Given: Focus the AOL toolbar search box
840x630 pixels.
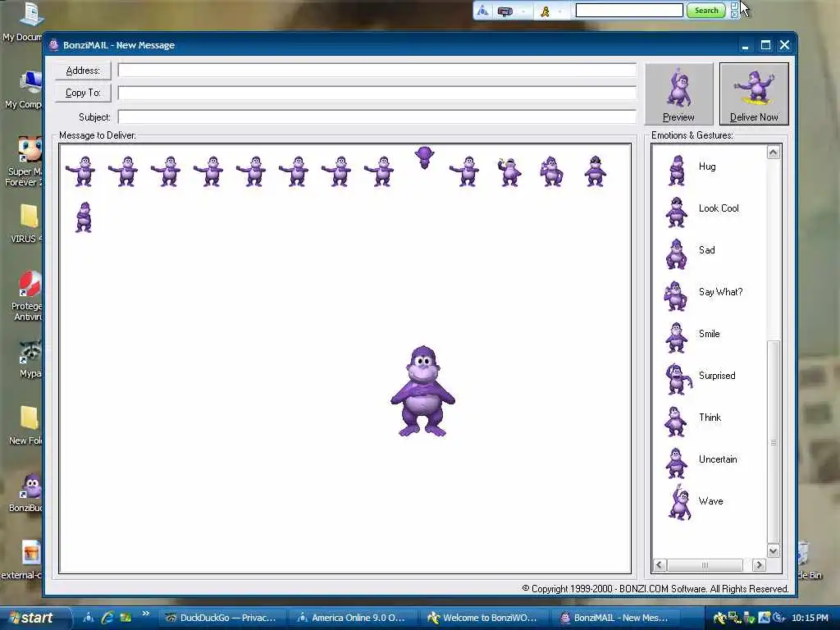Looking at the screenshot, I should tap(629, 10).
